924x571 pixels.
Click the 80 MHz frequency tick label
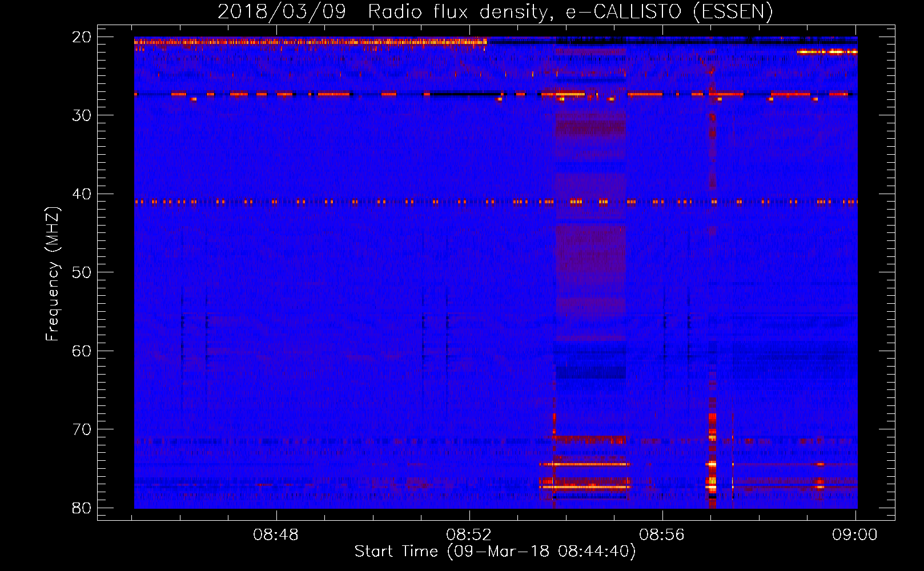coord(82,508)
